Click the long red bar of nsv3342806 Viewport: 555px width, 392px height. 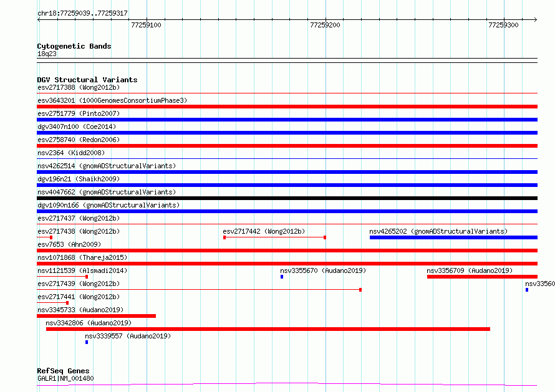pyautogui.click(x=268, y=329)
